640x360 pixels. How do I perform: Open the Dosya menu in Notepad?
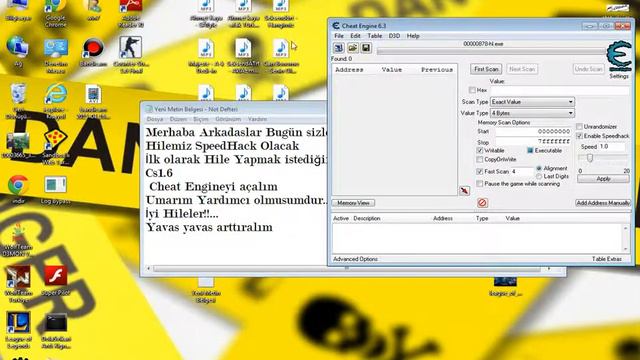pyautogui.click(x=155, y=119)
